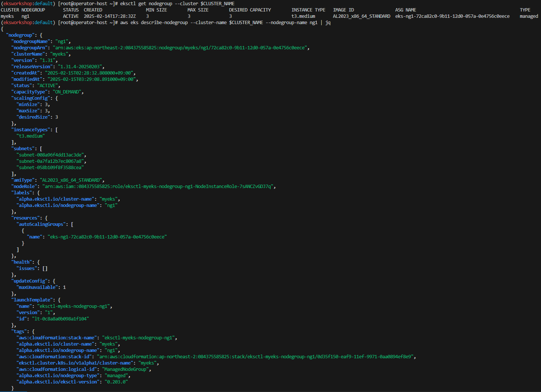Click the ASG NAME column header
The height and width of the screenshot is (392, 541).
[406, 10]
